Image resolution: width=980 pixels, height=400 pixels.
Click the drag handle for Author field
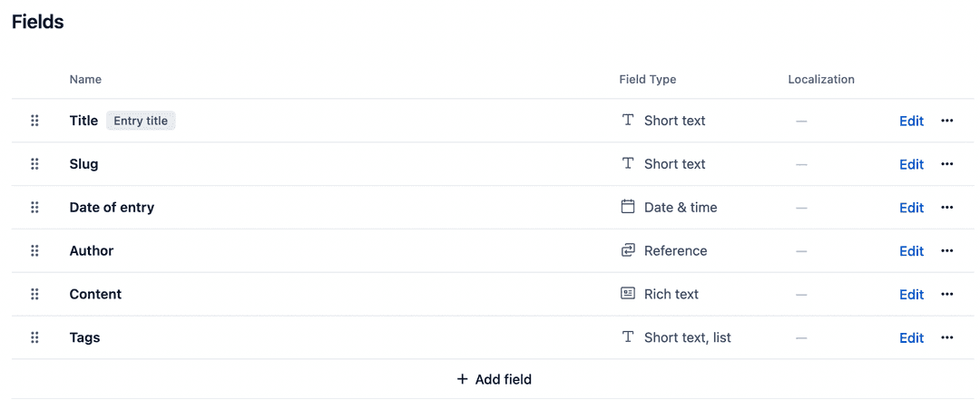point(34,251)
